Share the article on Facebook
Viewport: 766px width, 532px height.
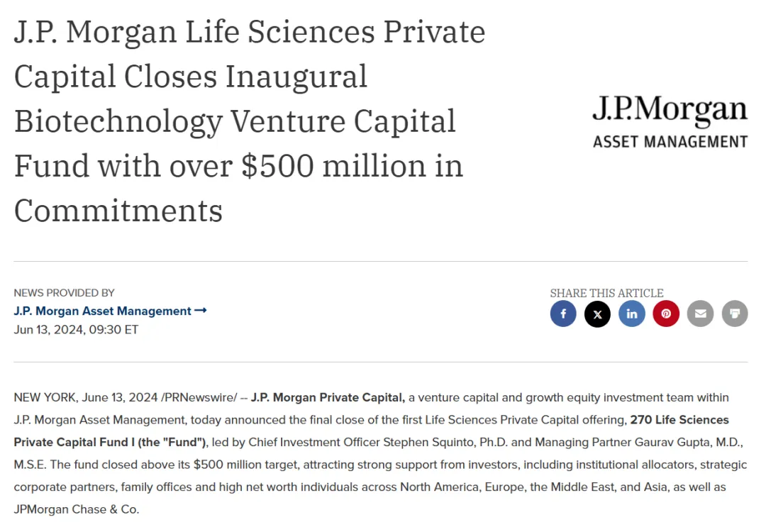click(563, 314)
